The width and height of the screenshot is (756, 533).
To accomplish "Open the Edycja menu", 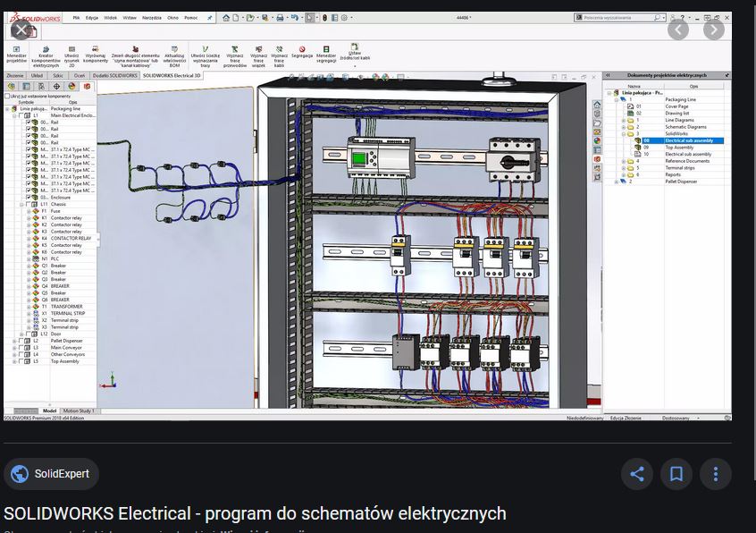I will 92,18.
